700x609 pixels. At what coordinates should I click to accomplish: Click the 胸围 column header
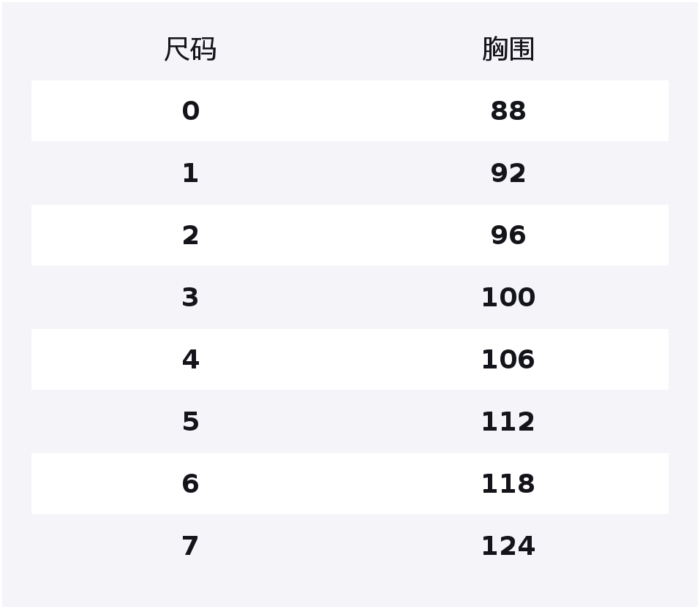(508, 50)
